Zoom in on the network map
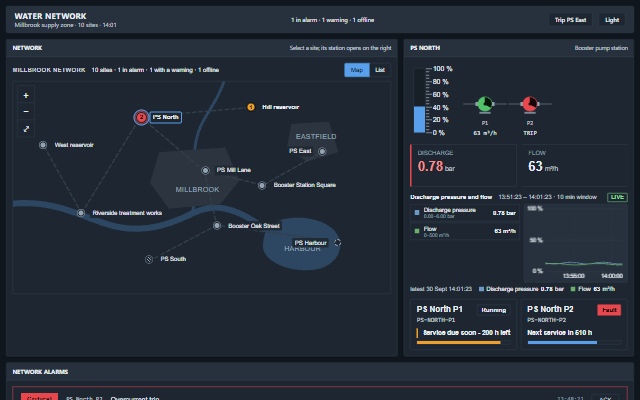 pos(26,96)
